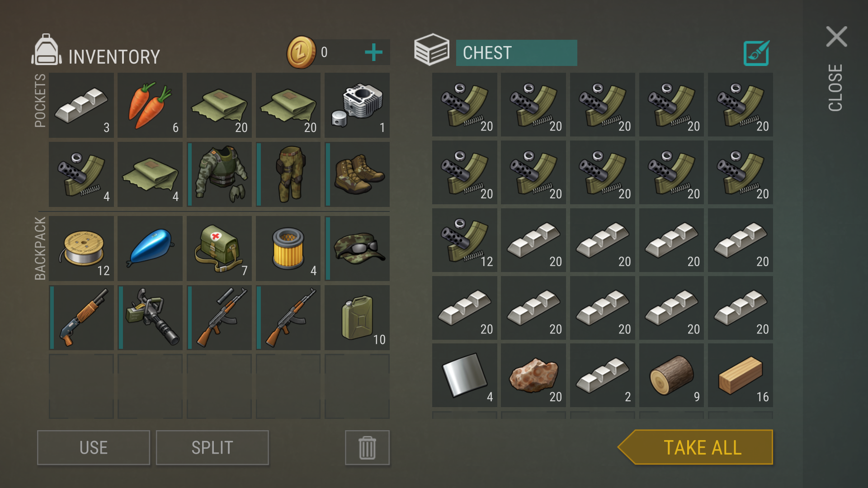The width and height of the screenshot is (868, 488).
Task: Select the steel plate in chest
Action: tap(465, 375)
